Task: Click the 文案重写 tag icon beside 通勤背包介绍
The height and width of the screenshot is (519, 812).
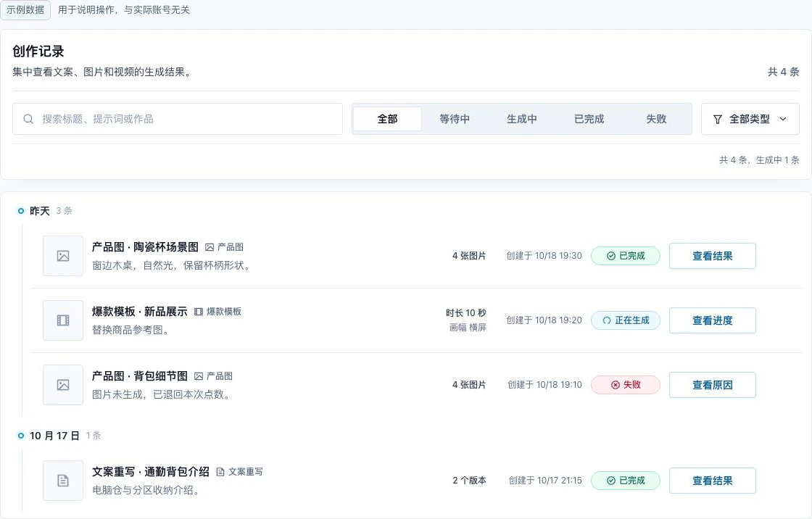Action: tap(220, 472)
